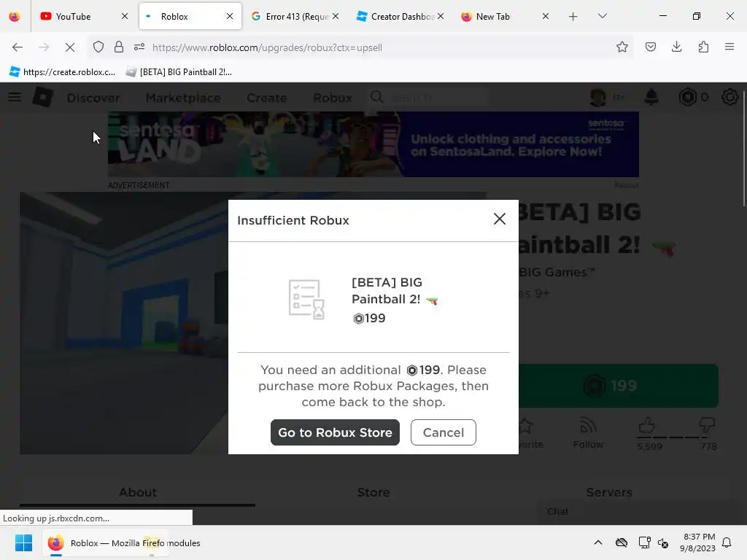
Task: Select the Servers tab
Action: tap(609, 492)
